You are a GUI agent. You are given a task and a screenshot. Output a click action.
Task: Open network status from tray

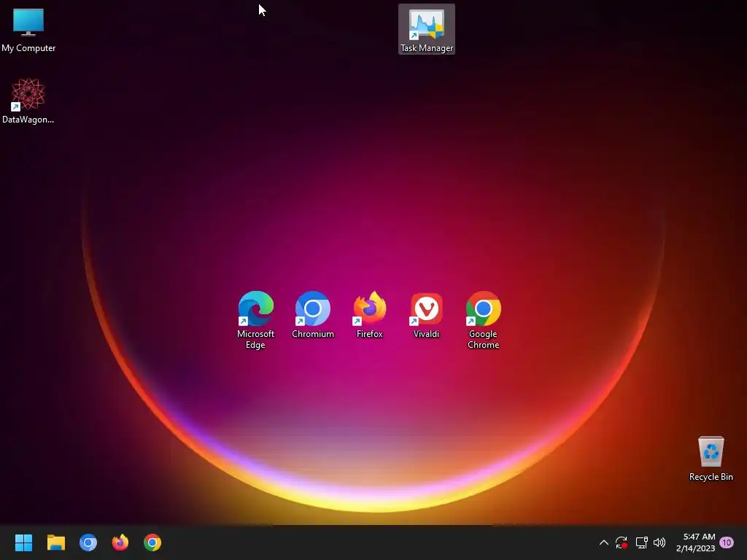641,542
